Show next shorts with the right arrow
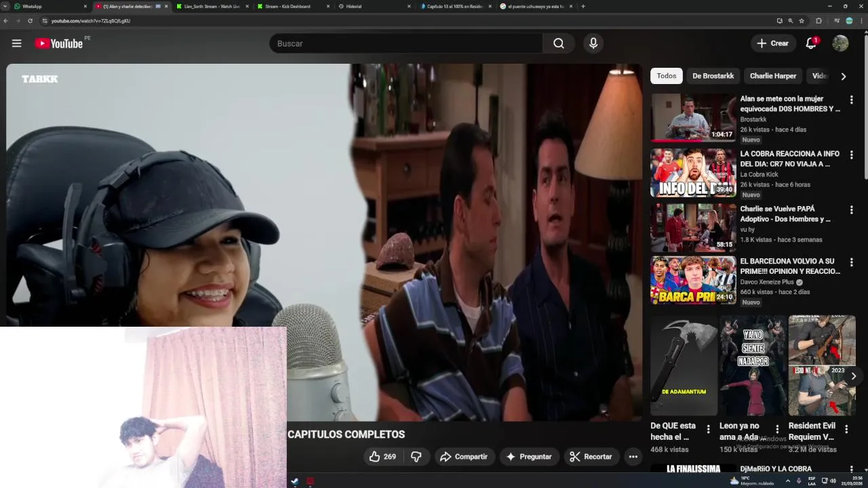 click(853, 376)
